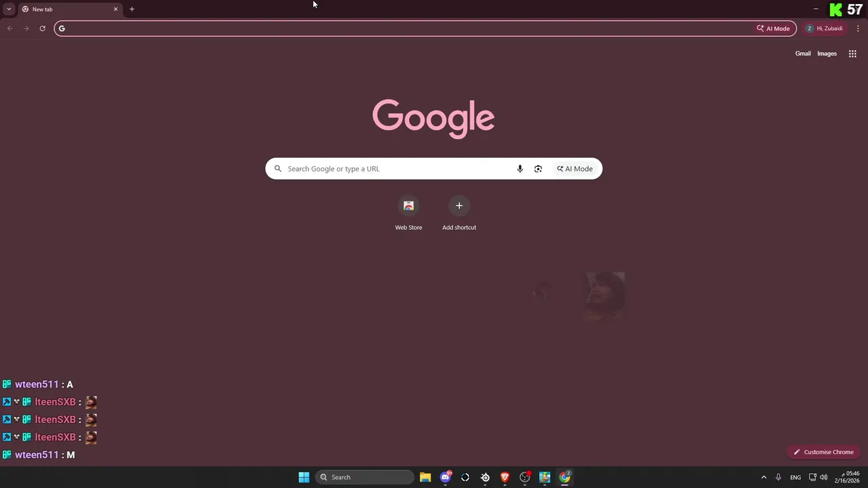Close the New tab tab
This screenshot has height=488, width=868.
tap(115, 9)
